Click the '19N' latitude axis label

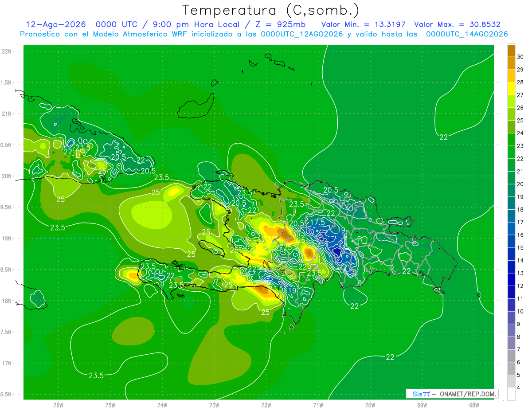pos(7,239)
